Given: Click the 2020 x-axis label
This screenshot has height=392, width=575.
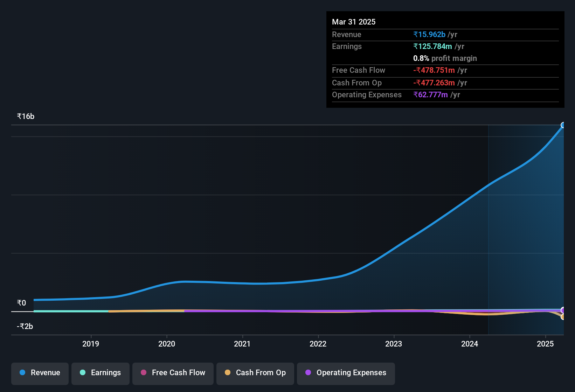Looking at the screenshot, I should click(167, 344).
